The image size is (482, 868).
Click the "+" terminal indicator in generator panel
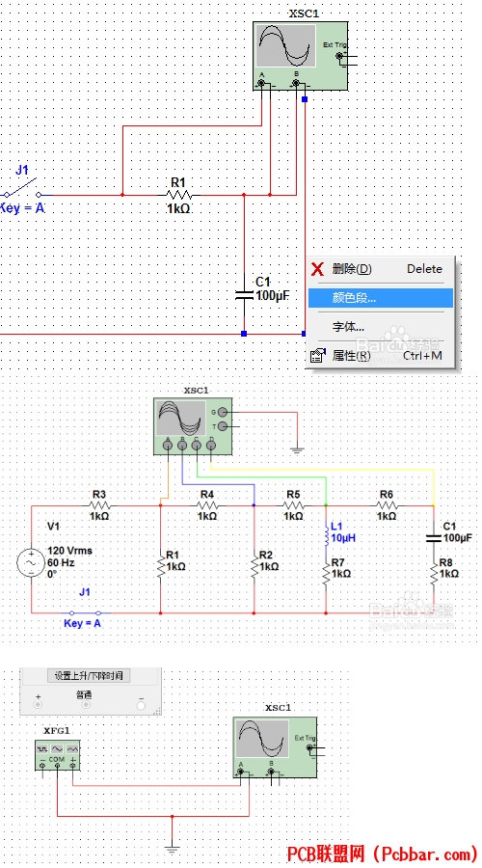pos(38,705)
